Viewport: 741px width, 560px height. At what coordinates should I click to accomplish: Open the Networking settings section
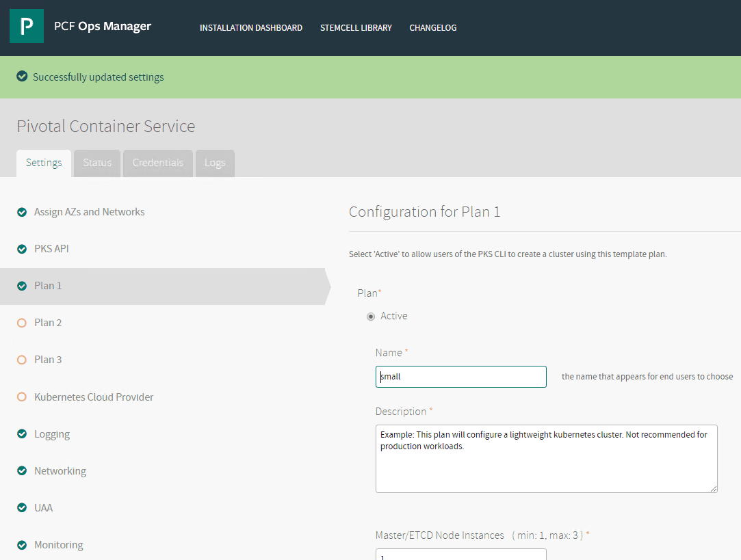point(60,471)
